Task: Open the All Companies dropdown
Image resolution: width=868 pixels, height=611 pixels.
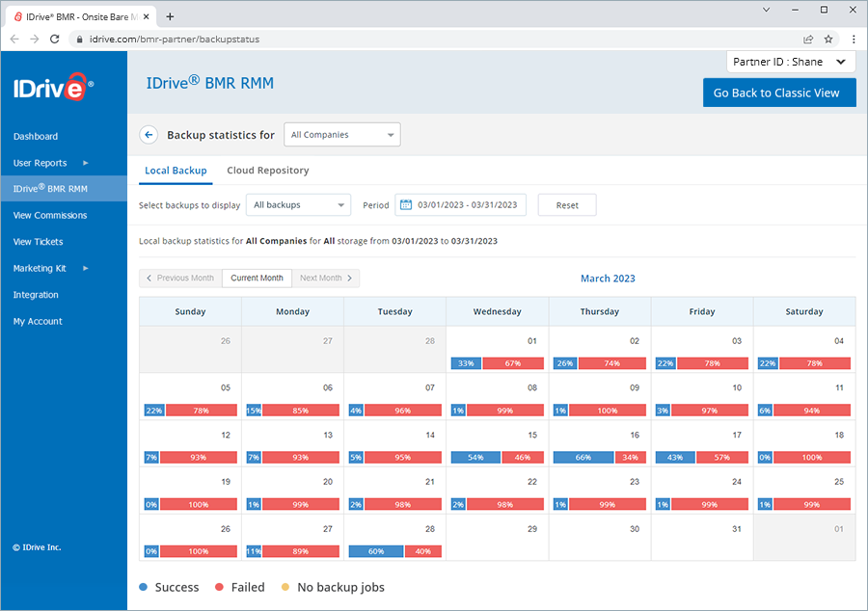Action: tap(342, 134)
